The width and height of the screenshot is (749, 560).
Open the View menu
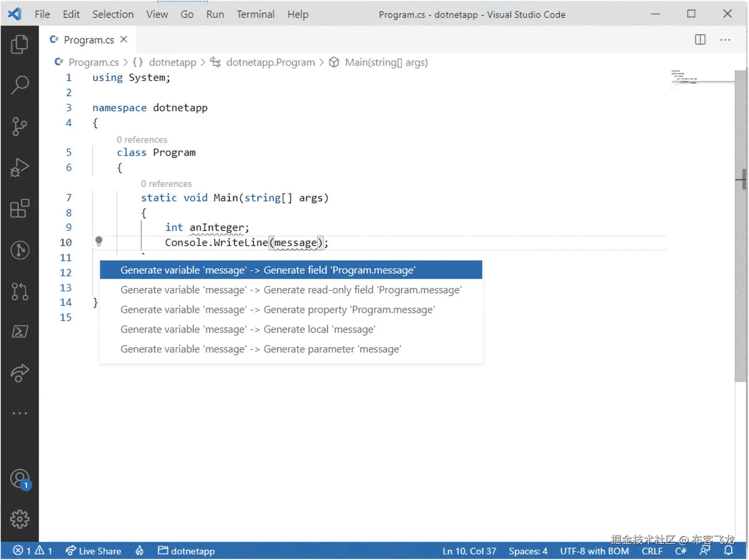157,14
